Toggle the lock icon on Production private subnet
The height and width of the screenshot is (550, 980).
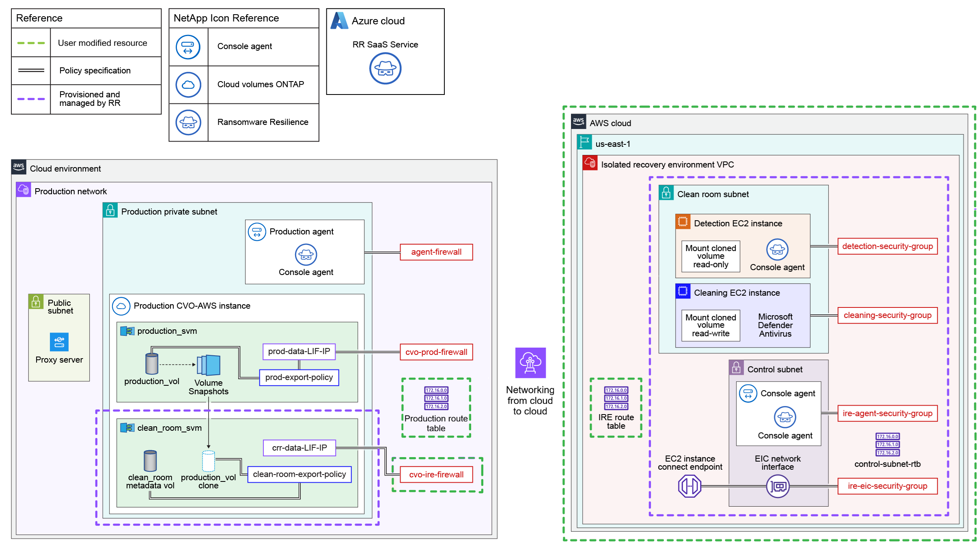click(x=110, y=211)
